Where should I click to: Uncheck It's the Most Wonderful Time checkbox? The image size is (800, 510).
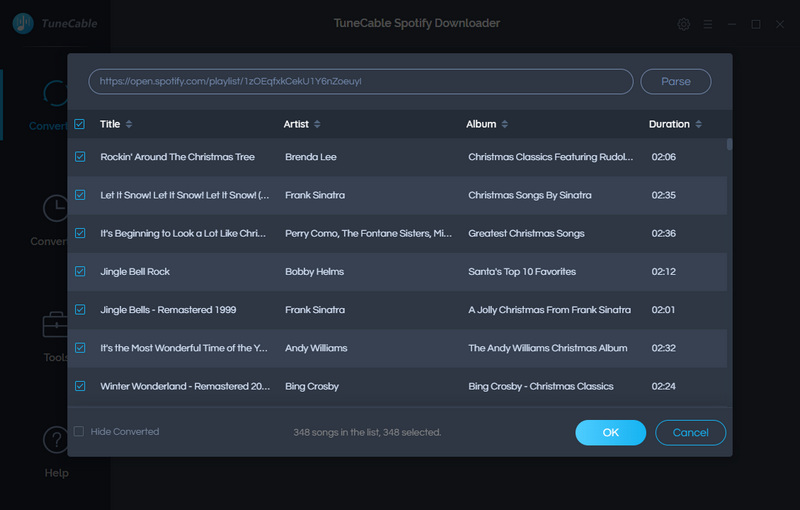tap(80, 348)
